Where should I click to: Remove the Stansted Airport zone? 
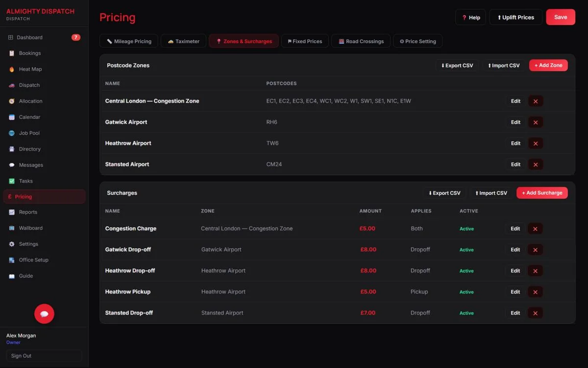click(x=536, y=164)
